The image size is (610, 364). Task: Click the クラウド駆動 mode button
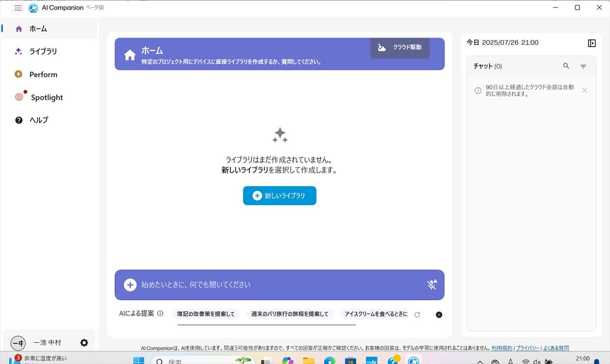400,48
